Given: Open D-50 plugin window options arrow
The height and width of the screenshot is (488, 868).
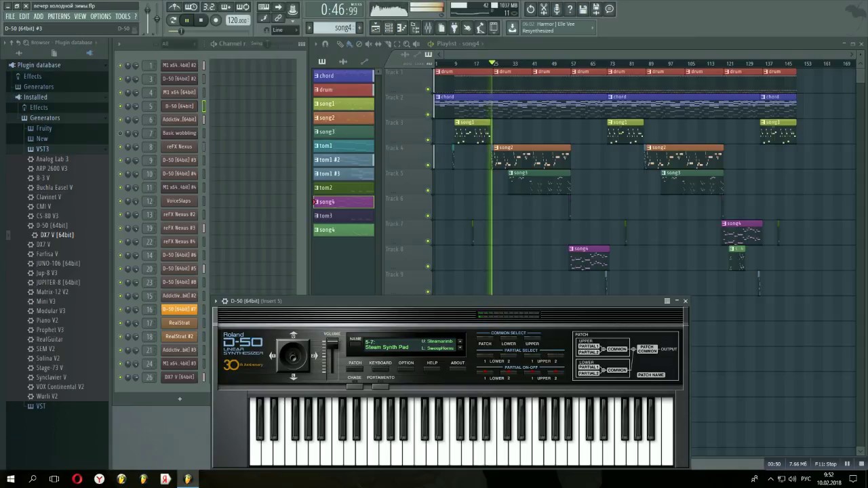Looking at the screenshot, I should pos(216,301).
